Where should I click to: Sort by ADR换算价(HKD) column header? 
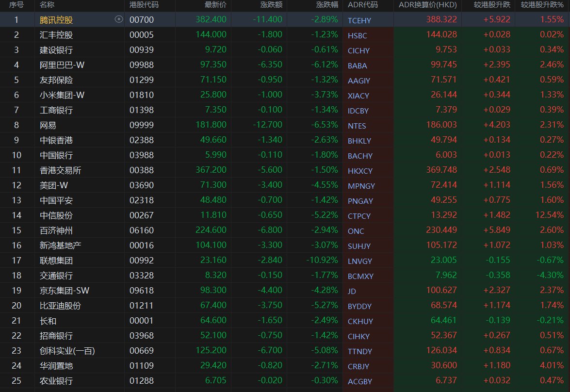(428, 5)
